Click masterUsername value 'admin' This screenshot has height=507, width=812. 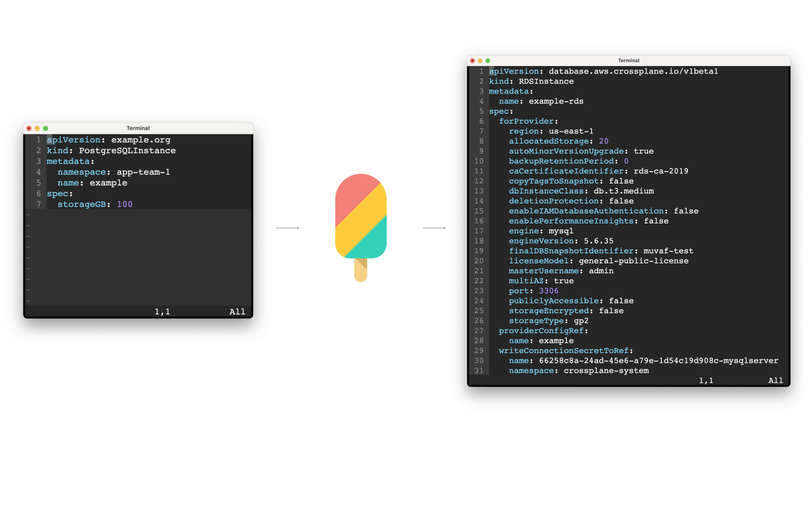pos(601,271)
